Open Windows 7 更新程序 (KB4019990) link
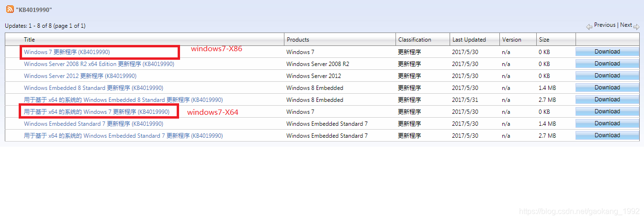 click(67, 52)
